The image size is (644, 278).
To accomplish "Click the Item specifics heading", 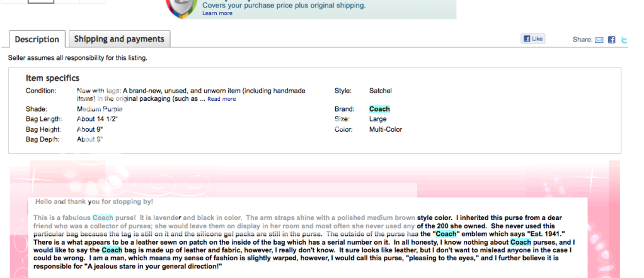I will (52, 78).
